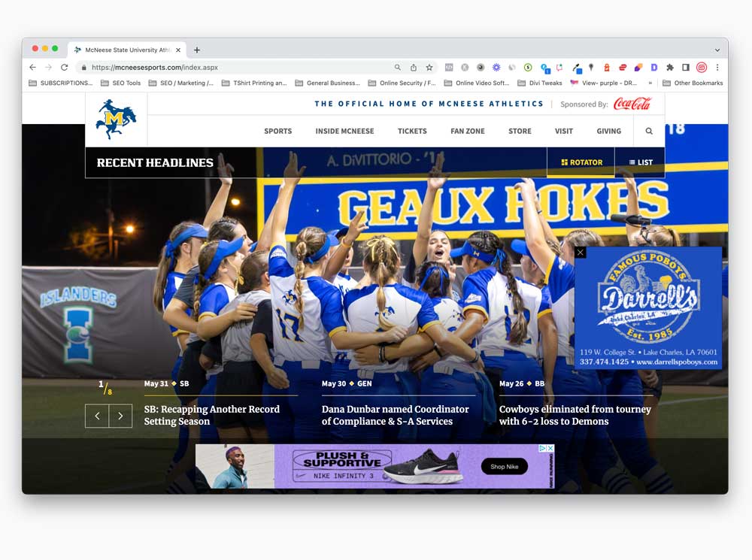Click the eyedropper color picker extension
The height and width of the screenshot is (560, 752).
pyautogui.click(x=577, y=68)
